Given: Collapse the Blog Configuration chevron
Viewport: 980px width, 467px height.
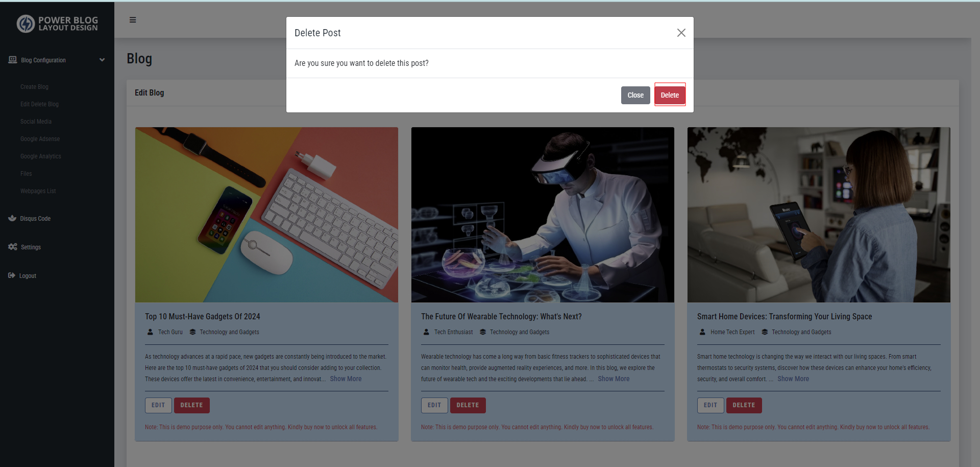Looking at the screenshot, I should (102, 60).
